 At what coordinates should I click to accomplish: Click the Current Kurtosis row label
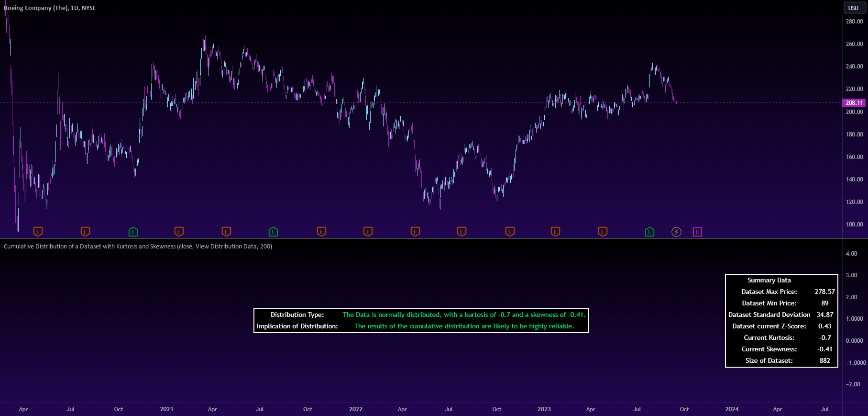pyautogui.click(x=769, y=337)
